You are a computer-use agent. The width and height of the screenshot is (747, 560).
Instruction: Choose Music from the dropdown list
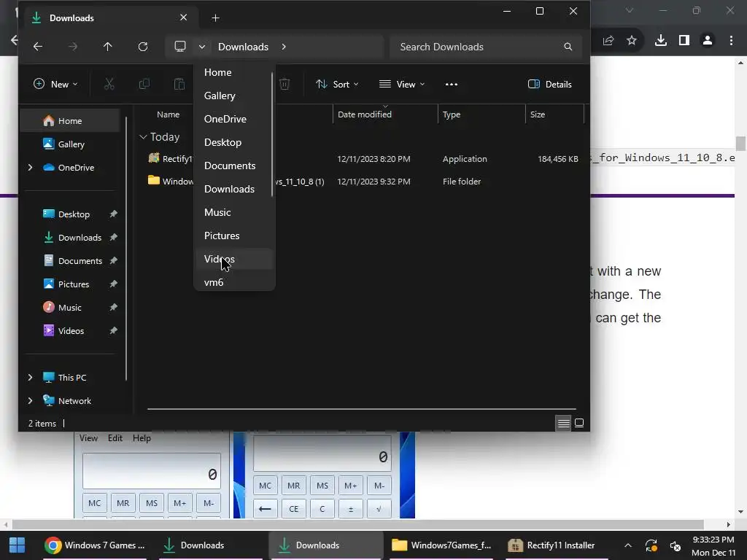(x=234, y=212)
